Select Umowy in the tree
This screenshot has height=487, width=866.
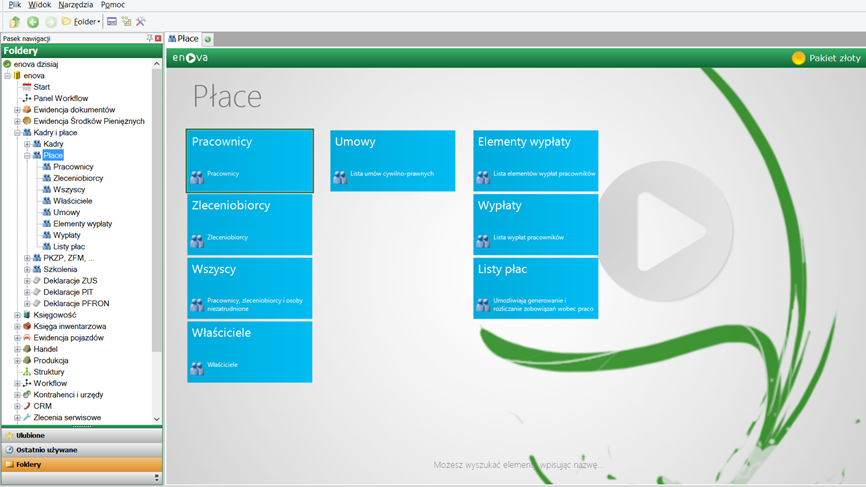(66, 213)
